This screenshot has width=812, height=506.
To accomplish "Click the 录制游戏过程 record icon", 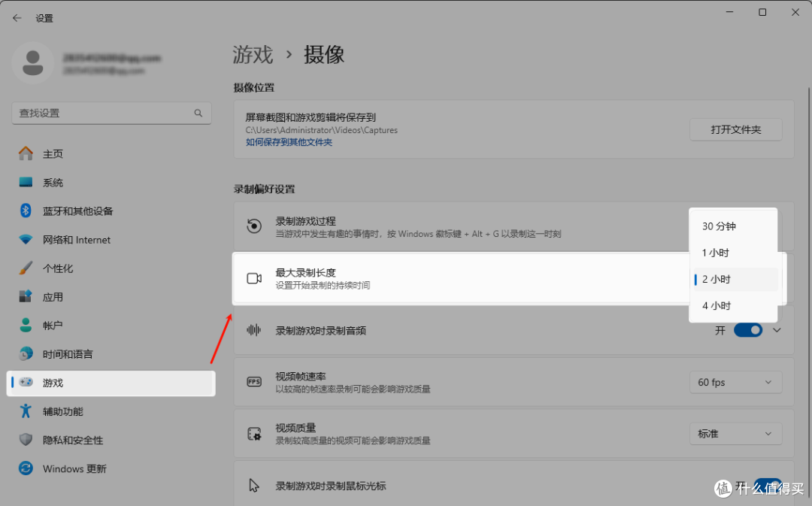I will tap(254, 226).
